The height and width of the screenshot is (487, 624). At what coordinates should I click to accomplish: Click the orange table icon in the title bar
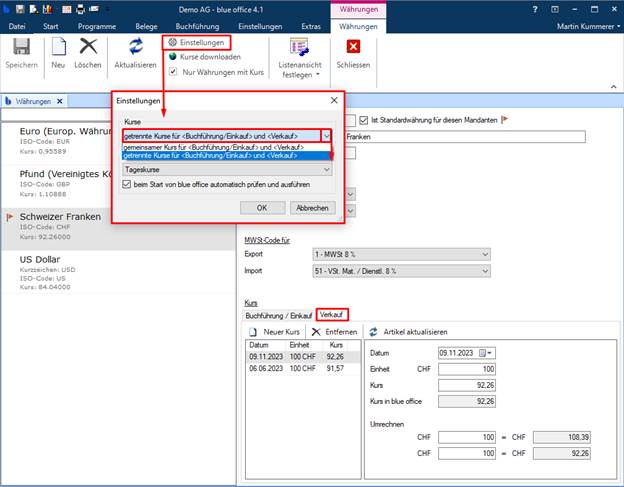[x=66, y=9]
